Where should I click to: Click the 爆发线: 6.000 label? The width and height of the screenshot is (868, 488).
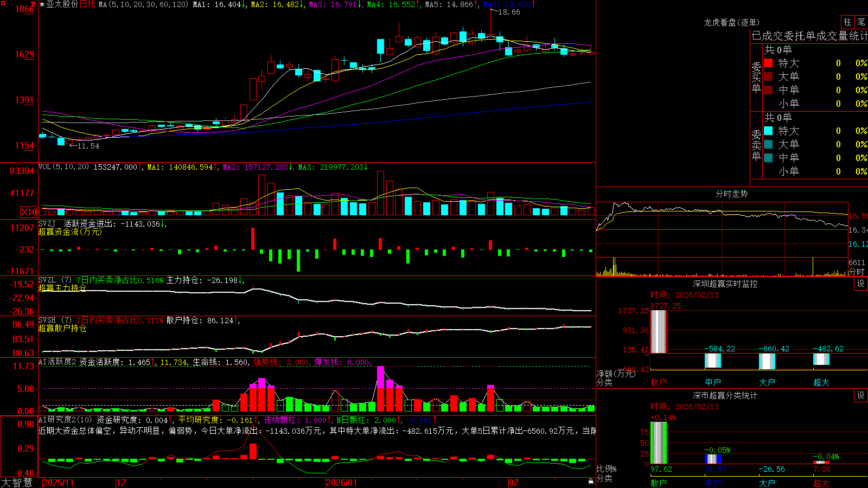coord(342,362)
